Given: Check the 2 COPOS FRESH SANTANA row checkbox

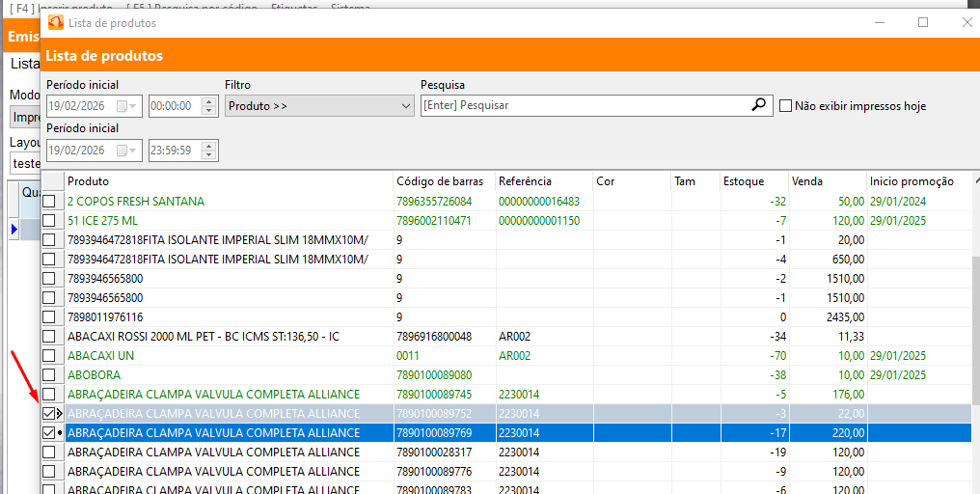Looking at the screenshot, I should [49, 202].
